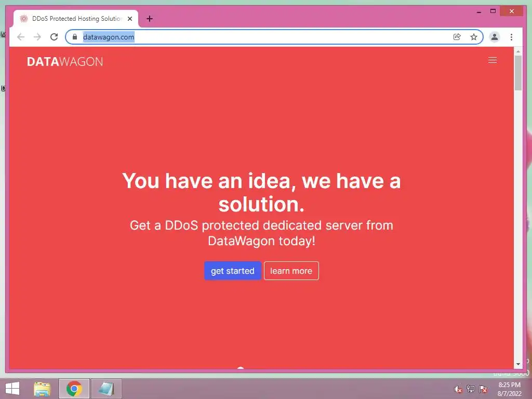Click the 'Get a DDoS protected' subtitle
Screen dimensions: 532x399
261,233
